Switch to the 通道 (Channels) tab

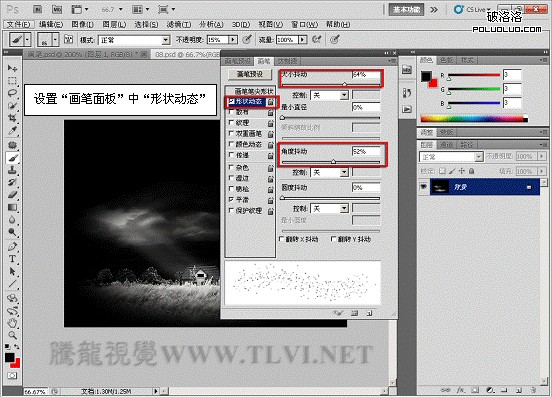coord(446,145)
